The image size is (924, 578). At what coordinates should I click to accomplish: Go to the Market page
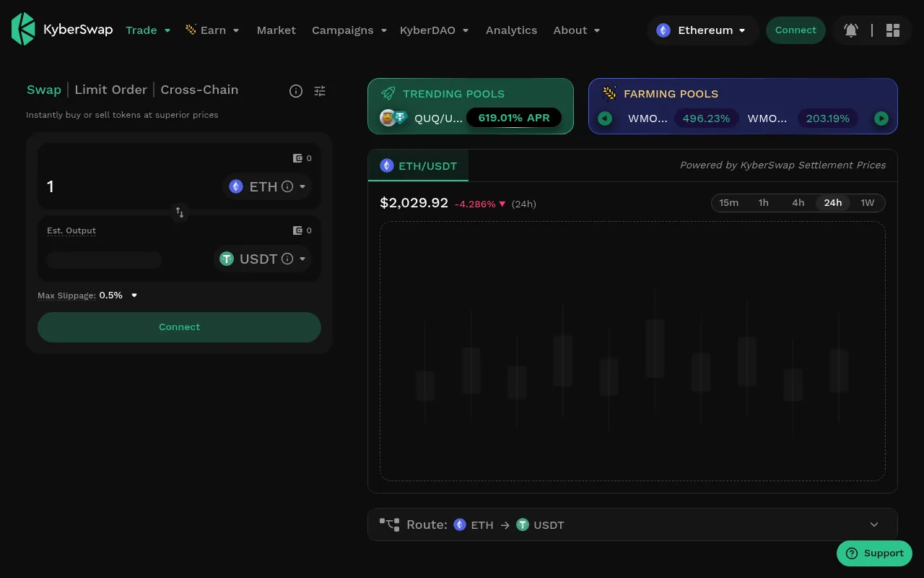(x=276, y=30)
